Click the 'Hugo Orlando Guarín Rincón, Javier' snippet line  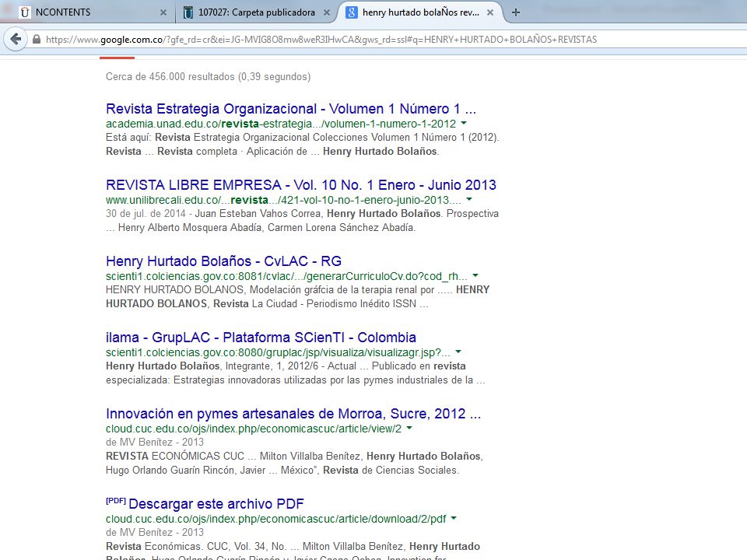tap(282, 470)
